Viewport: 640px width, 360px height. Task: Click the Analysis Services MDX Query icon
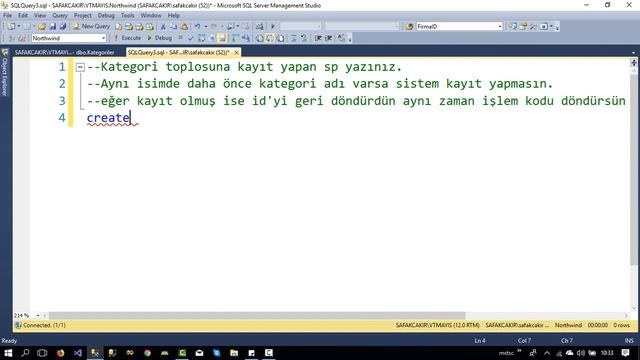129,26
